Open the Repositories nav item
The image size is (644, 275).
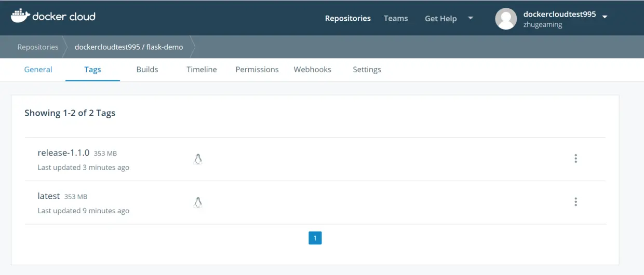[348, 18]
